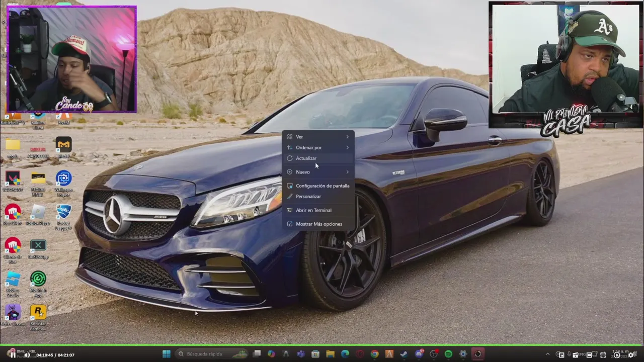Open the Cliente de Riot shortcut
644x362 pixels.
tap(13, 250)
